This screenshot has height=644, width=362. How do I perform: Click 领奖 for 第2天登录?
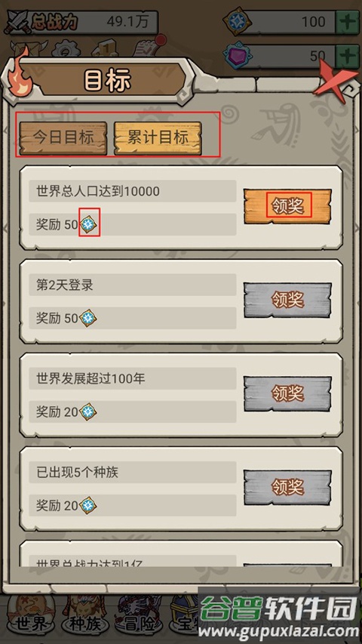[x=287, y=300]
